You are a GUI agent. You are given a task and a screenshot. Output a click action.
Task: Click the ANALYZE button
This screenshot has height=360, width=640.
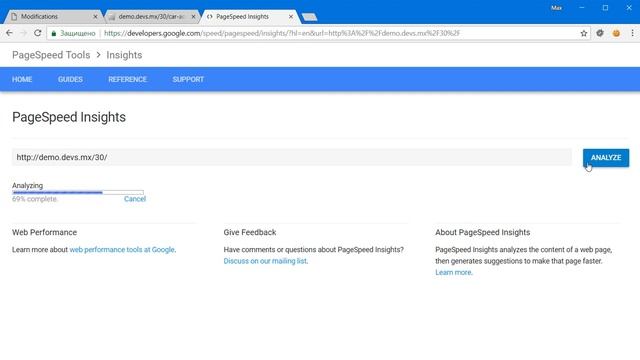(606, 158)
